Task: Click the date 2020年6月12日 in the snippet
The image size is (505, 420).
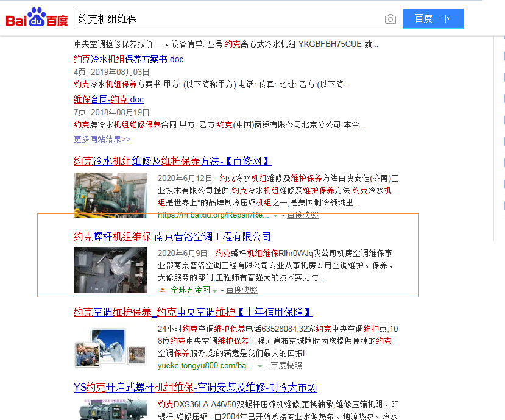Action: 185,178
